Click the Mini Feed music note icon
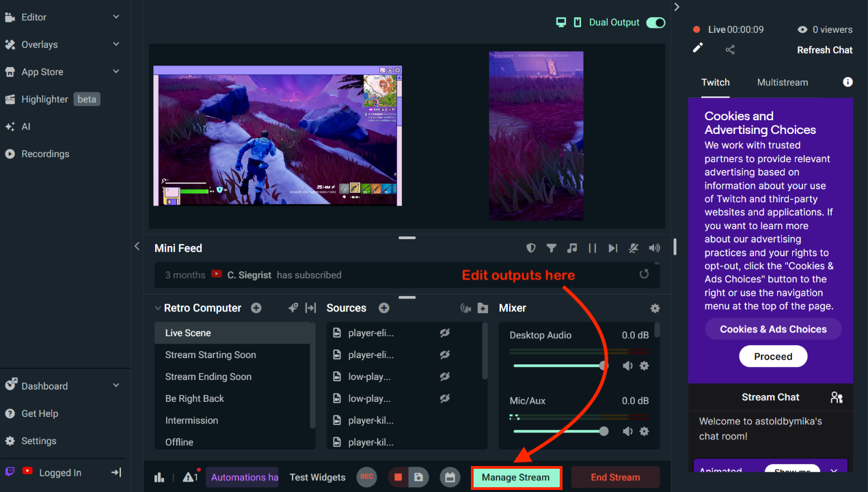 pyautogui.click(x=572, y=248)
